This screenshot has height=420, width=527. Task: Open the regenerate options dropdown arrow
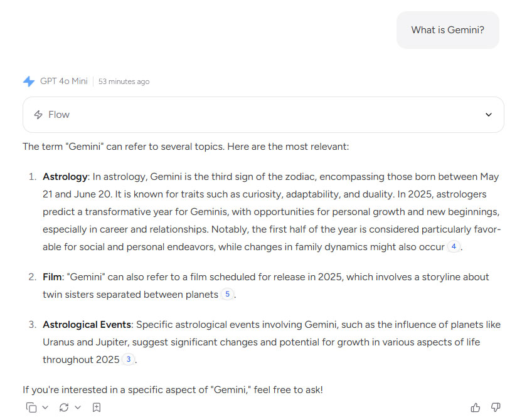tap(78, 407)
